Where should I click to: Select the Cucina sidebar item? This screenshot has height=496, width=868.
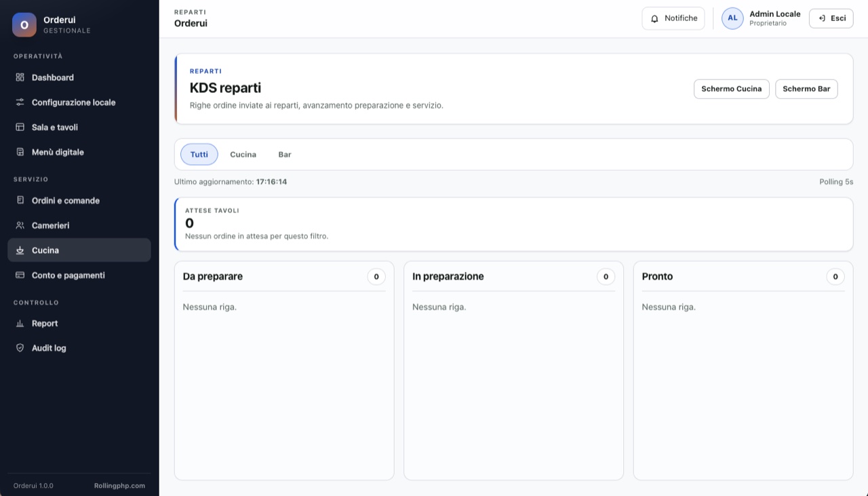pyautogui.click(x=79, y=250)
